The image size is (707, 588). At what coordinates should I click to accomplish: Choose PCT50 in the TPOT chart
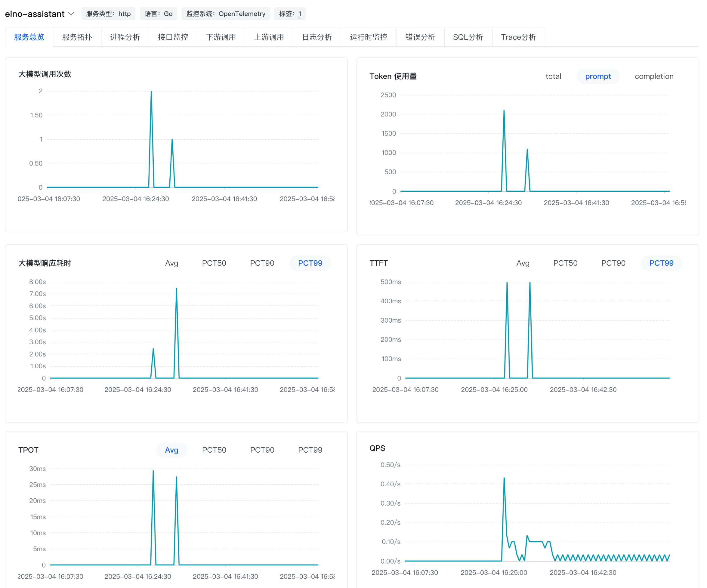pyautogui.click(x=214, y=450)
